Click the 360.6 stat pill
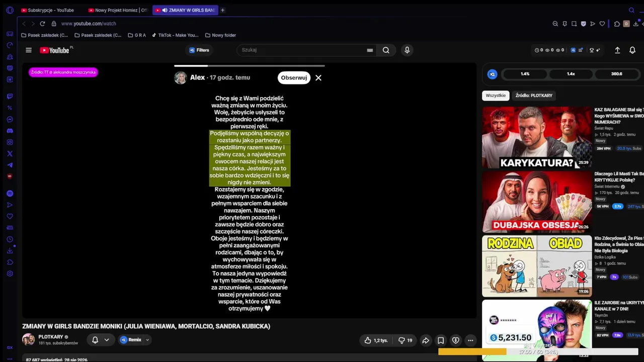The height and width of the screenshot is (362, 644). click(616, 74)
